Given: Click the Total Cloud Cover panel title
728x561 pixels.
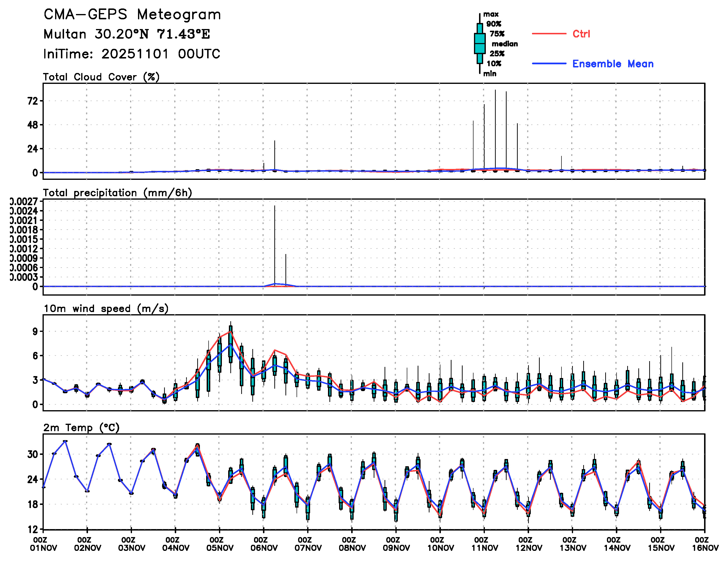Looking at the screenshot, I should tap(101, 77).
